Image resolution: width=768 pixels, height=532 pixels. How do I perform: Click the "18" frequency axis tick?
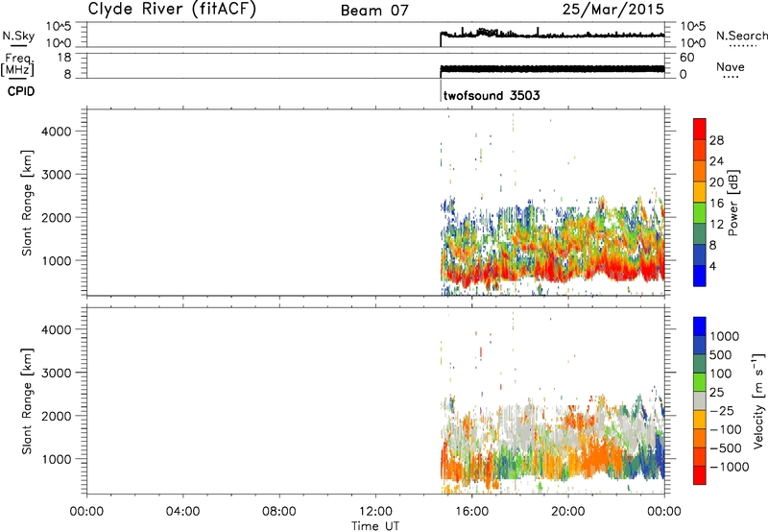point(65,58)
